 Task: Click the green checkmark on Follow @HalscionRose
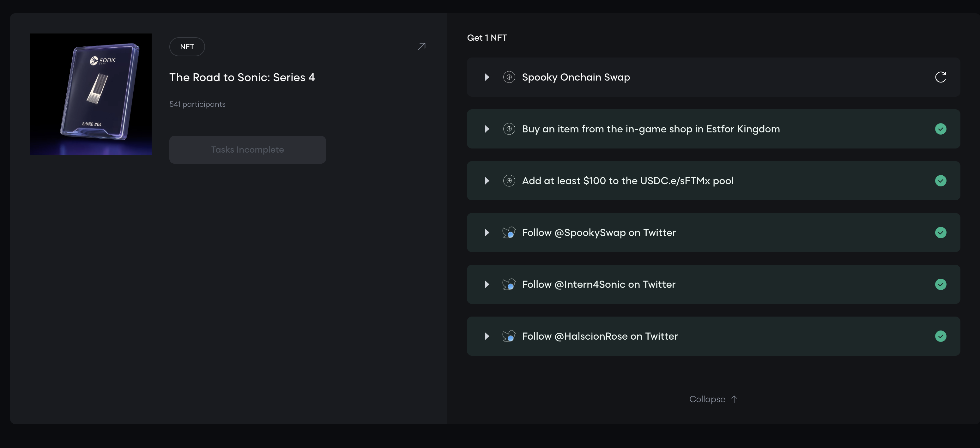coord(941,336)
